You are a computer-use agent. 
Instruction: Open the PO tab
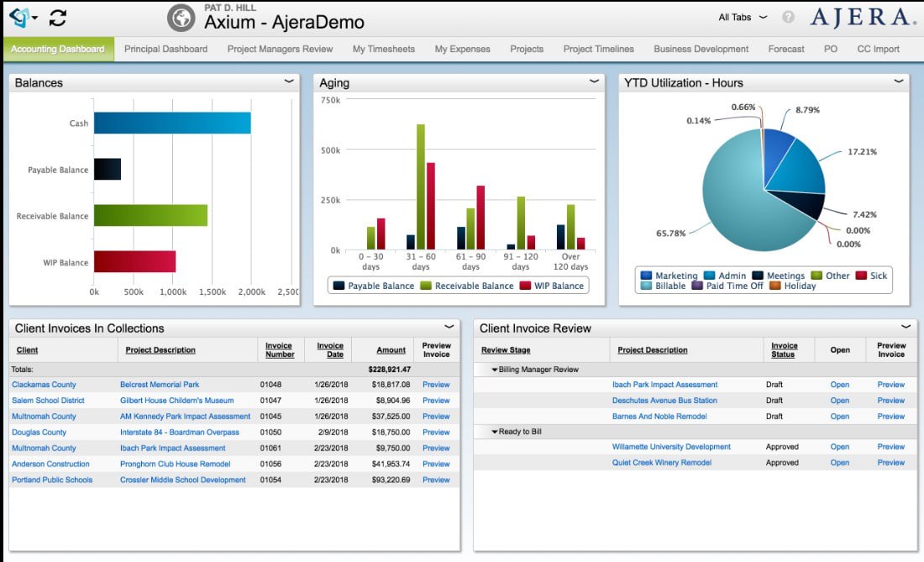tap(831, 49)
